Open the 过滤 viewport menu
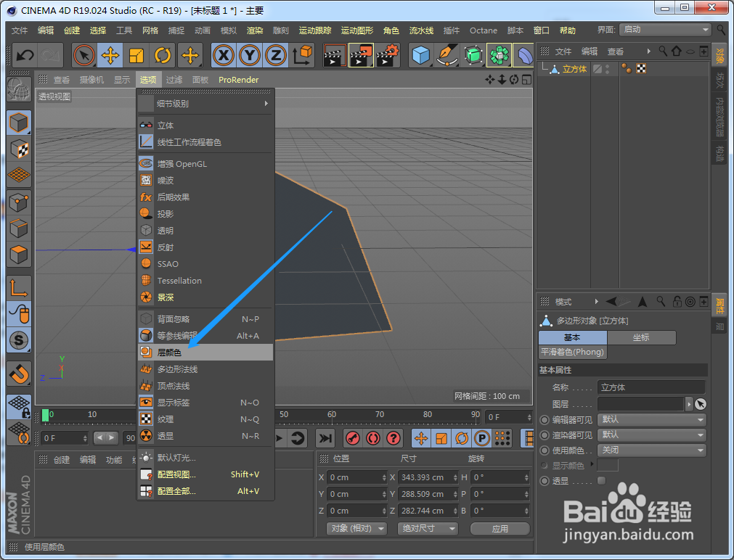This screenshot has height=560, width=734. point(174,80)
